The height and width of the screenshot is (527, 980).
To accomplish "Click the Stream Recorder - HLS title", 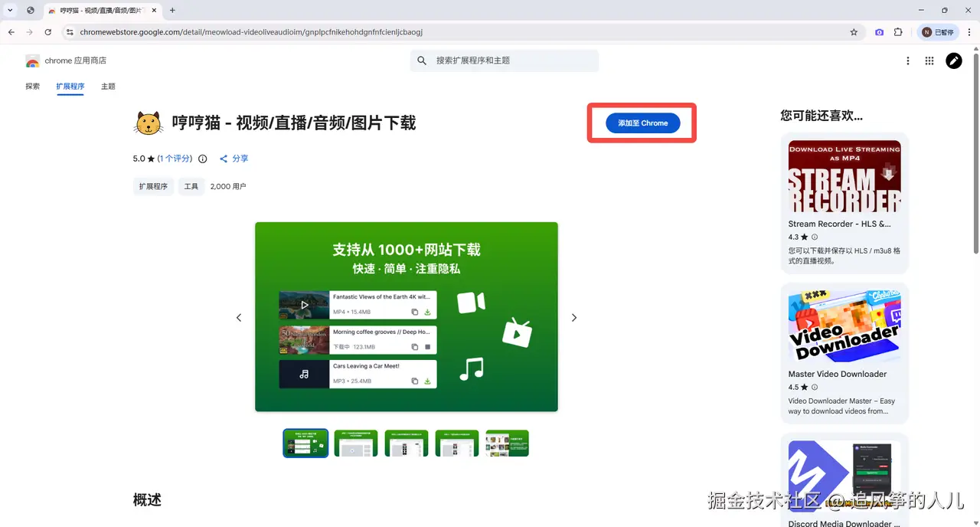I will tap(839, 224).
